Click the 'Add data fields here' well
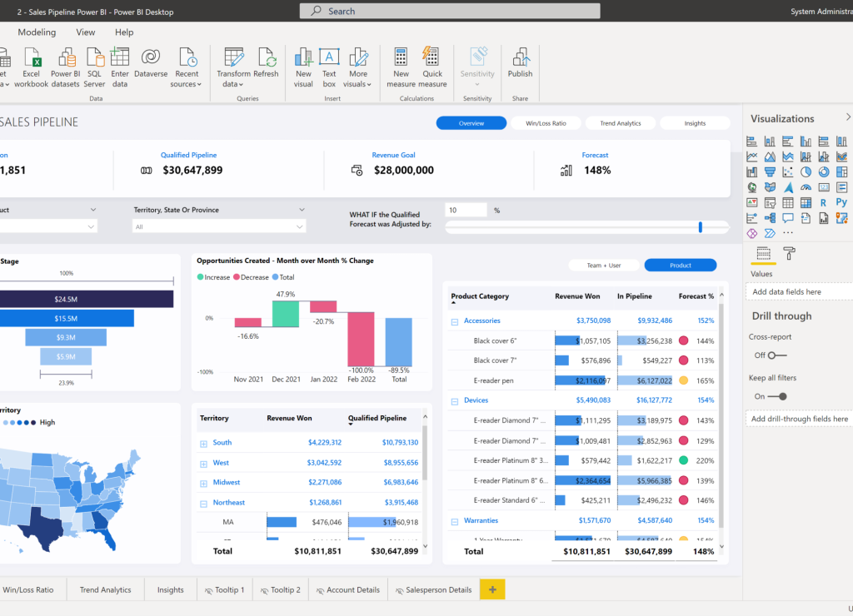 [x=799, y=292]
